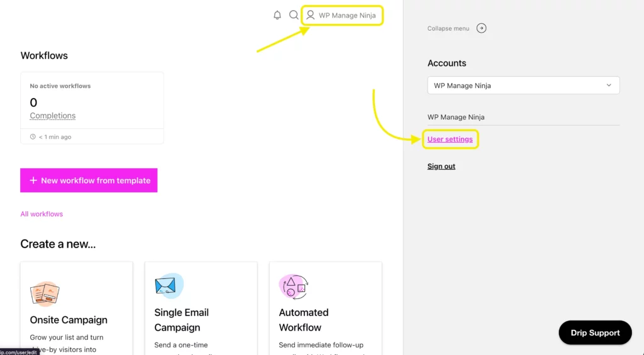Select the Single Email Campaign card title

tap(182, 320)
